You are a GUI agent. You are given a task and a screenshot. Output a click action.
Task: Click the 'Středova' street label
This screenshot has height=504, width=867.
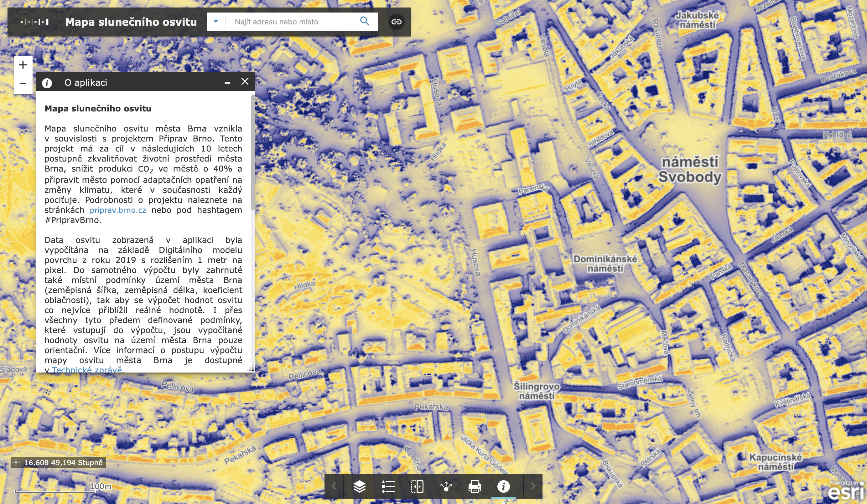tap(600, 139)
